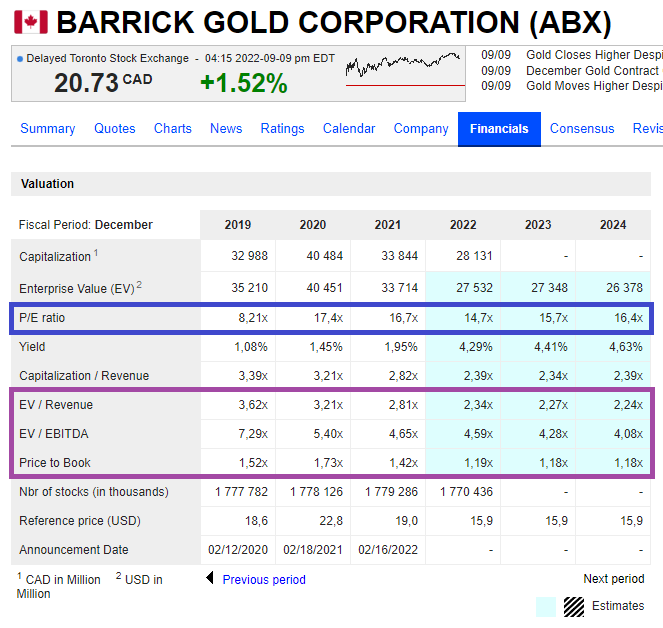This screenshot has width=663, height=628.
Task: Open the December Gold Contract headline
Action: point(592,71)
